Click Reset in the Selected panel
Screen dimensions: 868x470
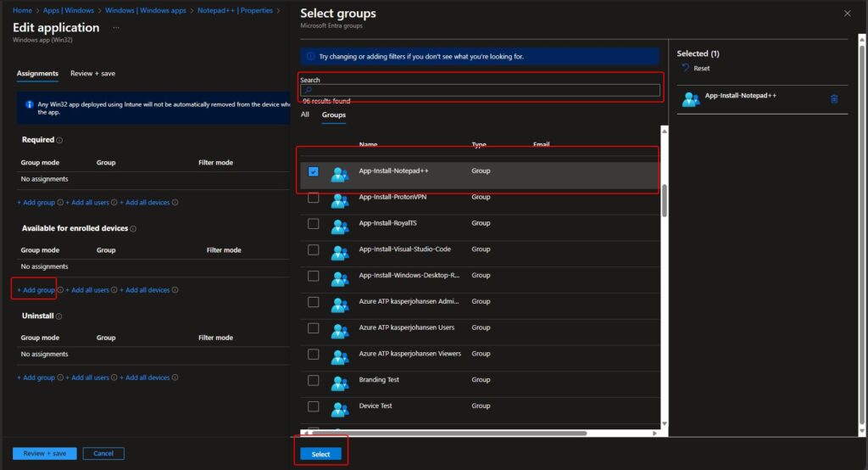(x=701, y=68)
